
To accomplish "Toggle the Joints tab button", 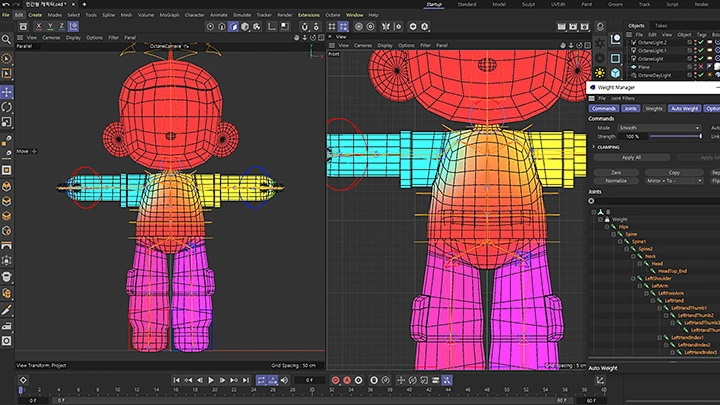I will [630, 108].
